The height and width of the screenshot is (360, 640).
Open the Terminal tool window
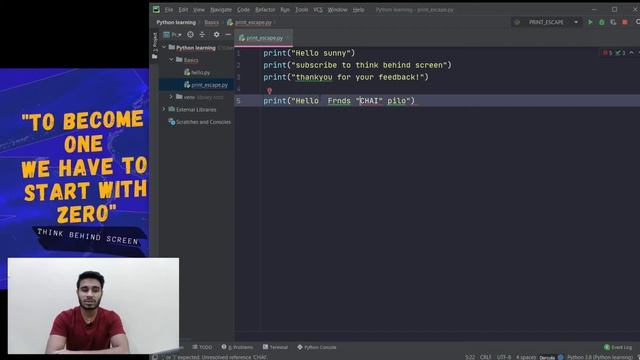pyautogui.click(x=276, y=347)
